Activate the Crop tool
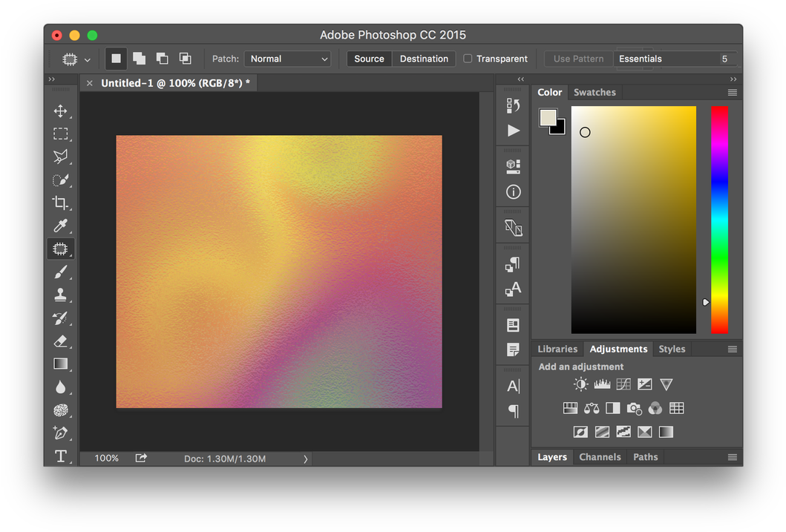Viewport: 786px width, 532px height. tap(61, 203)
